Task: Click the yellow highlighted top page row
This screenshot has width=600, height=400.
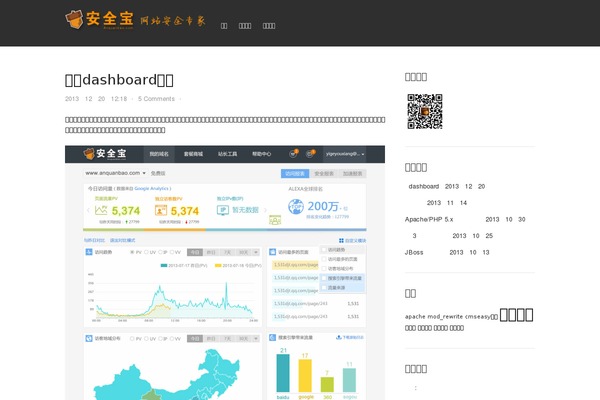Action: (x=295, y=265)
